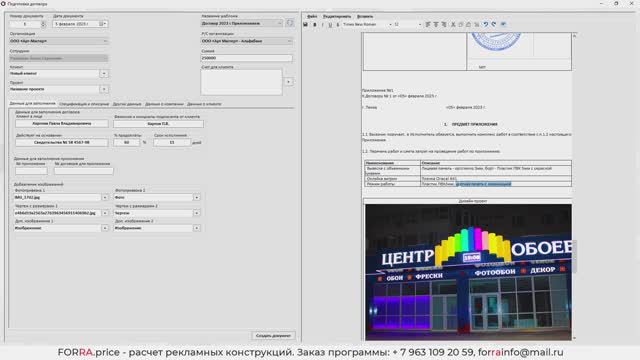Click the blue icon after Redo
The image size is (640, 360).
pyautogui.click(x=503, y=24)
